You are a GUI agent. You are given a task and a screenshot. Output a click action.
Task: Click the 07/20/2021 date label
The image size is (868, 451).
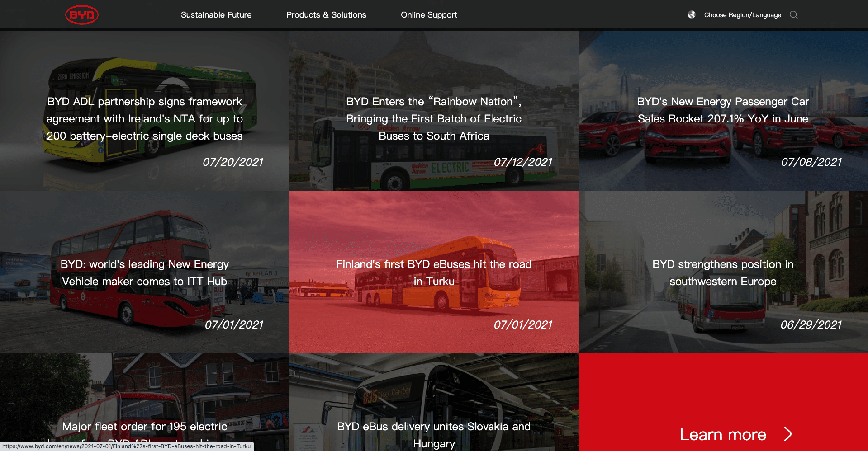[x=233, y=162]
